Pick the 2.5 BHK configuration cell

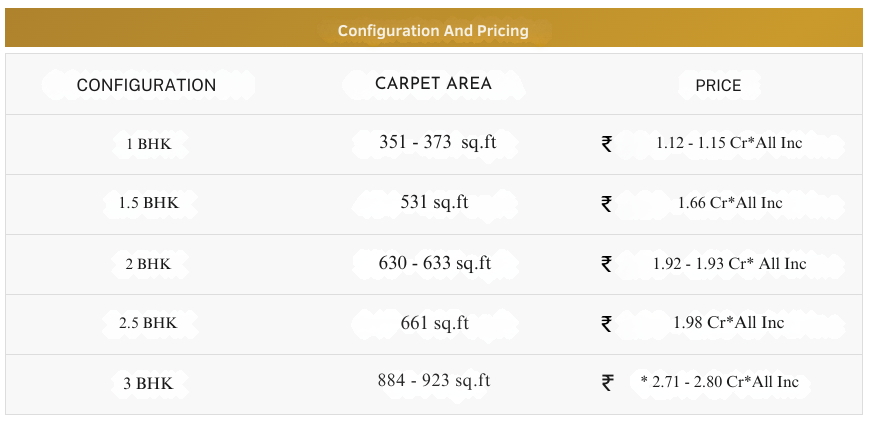pyautogui.click(x=148, y=323)
